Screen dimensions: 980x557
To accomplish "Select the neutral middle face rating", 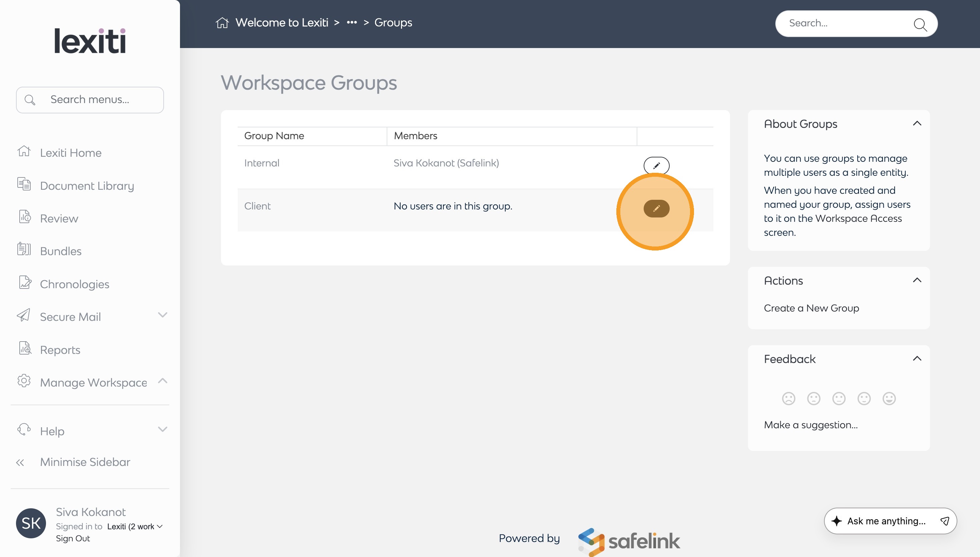I will [x=839, y=399].
